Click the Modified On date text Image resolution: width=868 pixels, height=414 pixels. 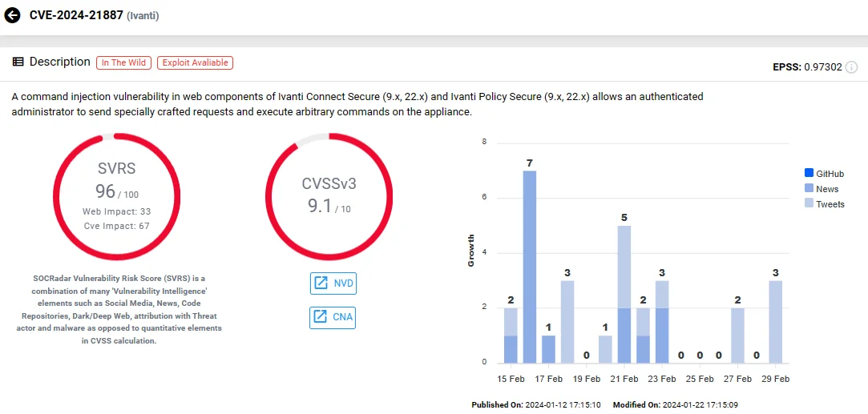[676, 405]
